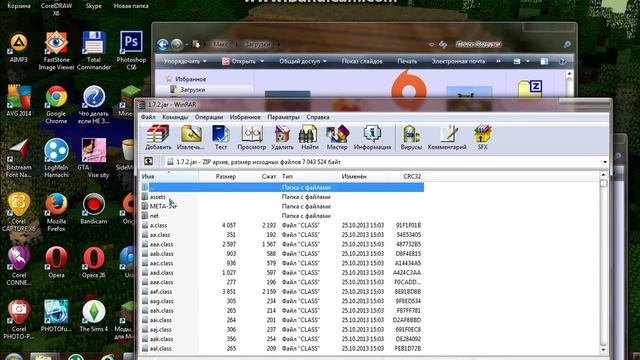Select Opera 26 desktop shortcut

coord(93,262)
